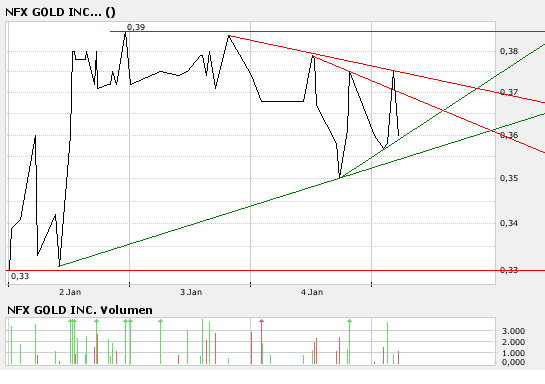Click the 0,37 price axis label

coord(509,92)
